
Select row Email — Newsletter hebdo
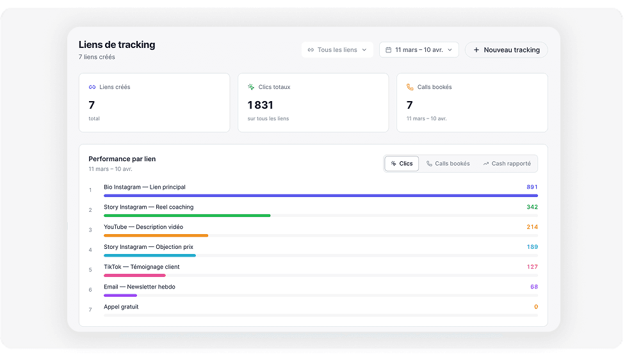313,290
